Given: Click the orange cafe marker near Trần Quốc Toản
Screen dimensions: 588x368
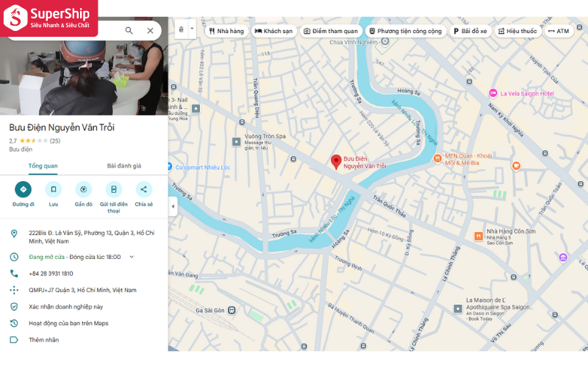Looking at the screenshot, I should [517, 166].
